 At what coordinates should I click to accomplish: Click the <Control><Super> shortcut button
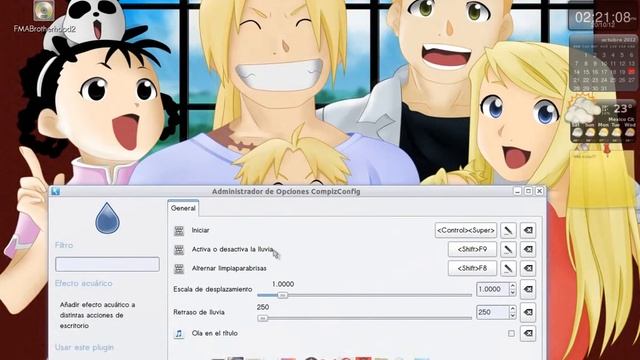click(x=466, y=231)
